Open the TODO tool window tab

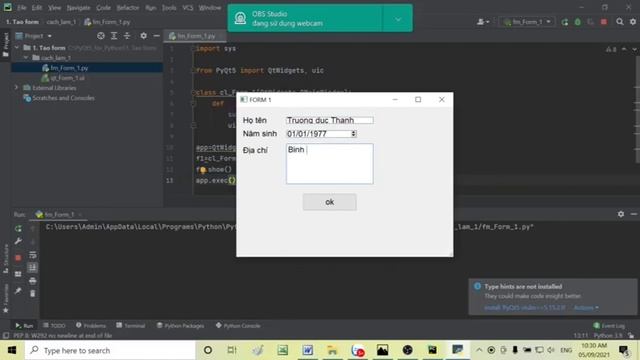coord(54,325)
